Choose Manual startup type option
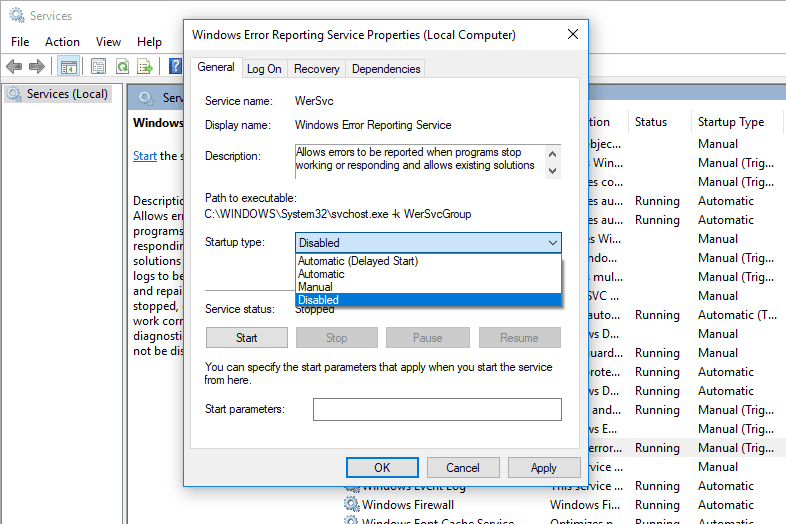The height and width of the screenshot is (524, 786). [428, 287]
